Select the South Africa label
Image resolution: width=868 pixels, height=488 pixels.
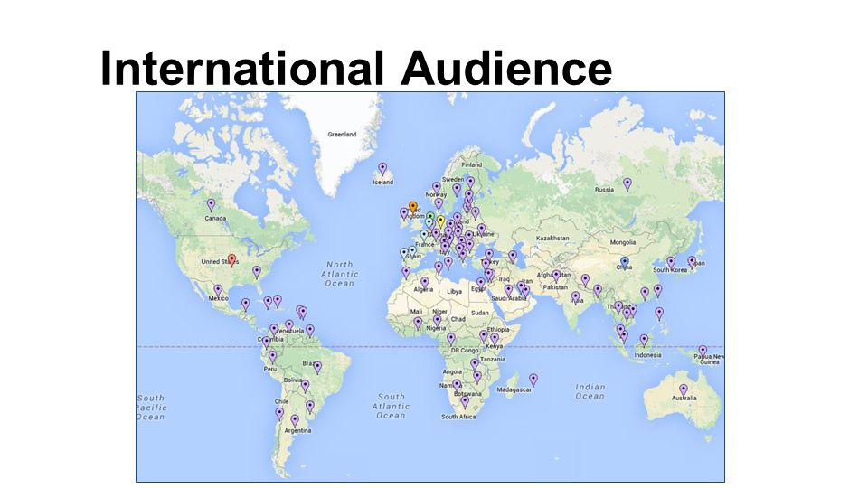tap(458, 417)
